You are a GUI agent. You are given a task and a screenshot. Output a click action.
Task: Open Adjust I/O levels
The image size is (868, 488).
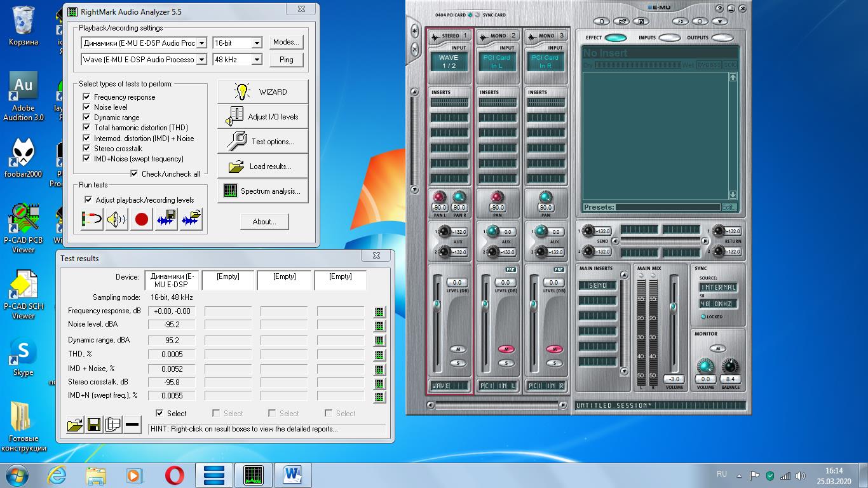[263, 116]
